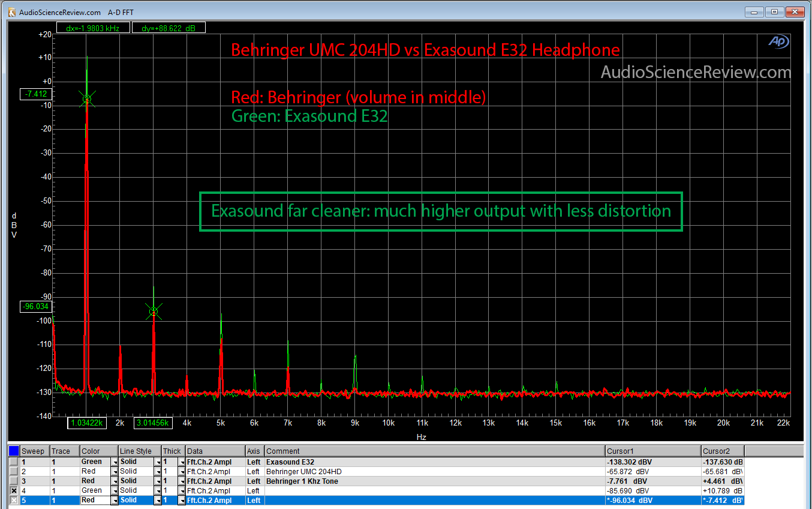Select the cursor marker on the 3 kHz harmonic
The image size is (812, 509).
click(154, 311)
